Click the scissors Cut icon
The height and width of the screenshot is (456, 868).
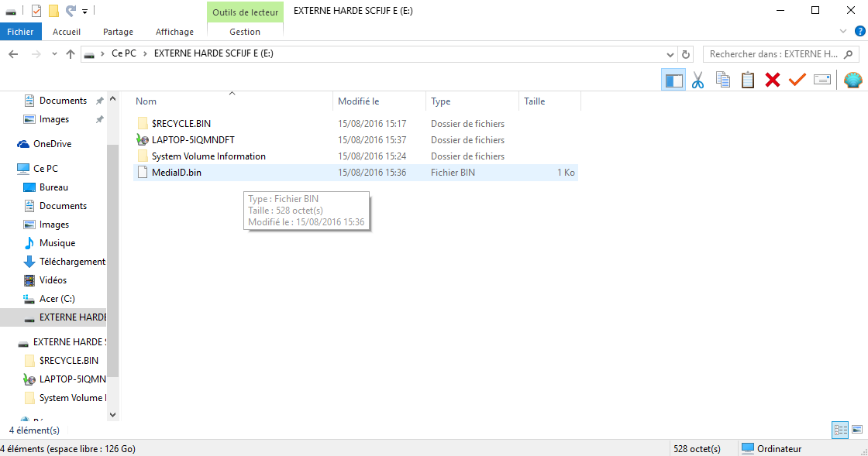tap(697, 81)
